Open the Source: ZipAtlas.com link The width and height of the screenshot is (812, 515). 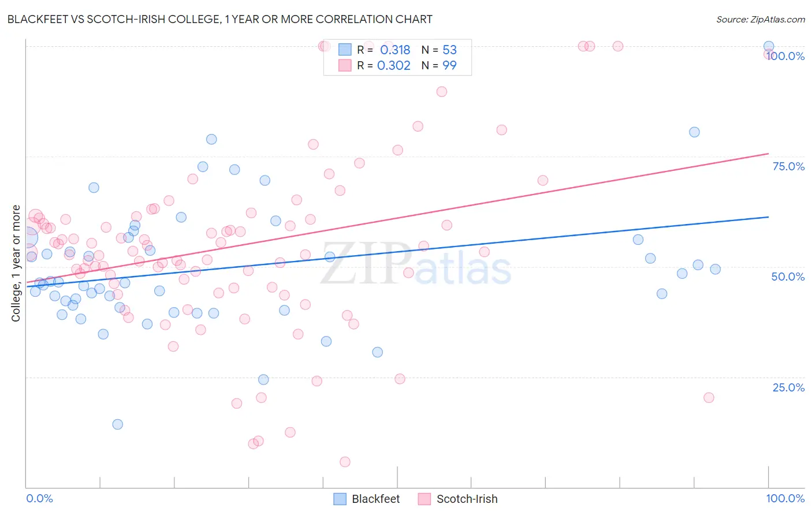761,19
